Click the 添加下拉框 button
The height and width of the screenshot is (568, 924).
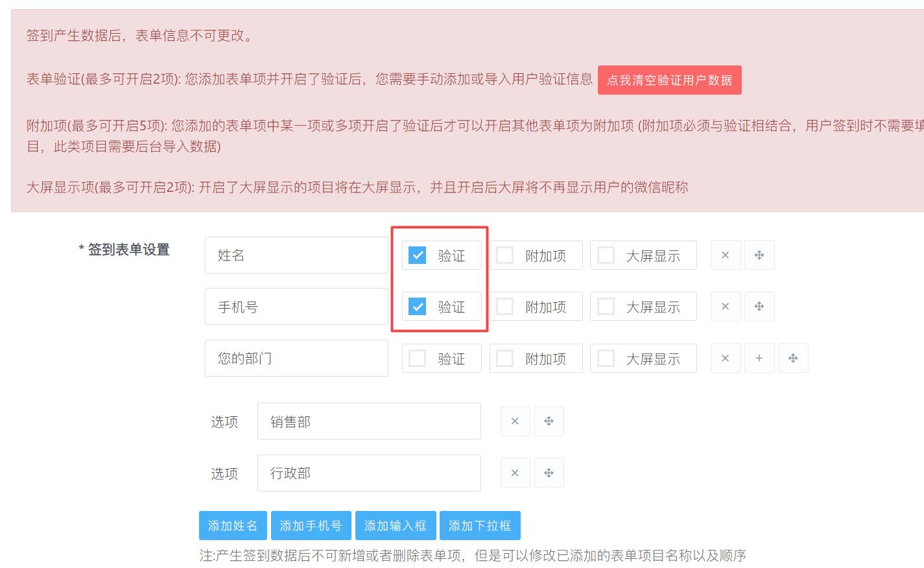pos(480,526)
